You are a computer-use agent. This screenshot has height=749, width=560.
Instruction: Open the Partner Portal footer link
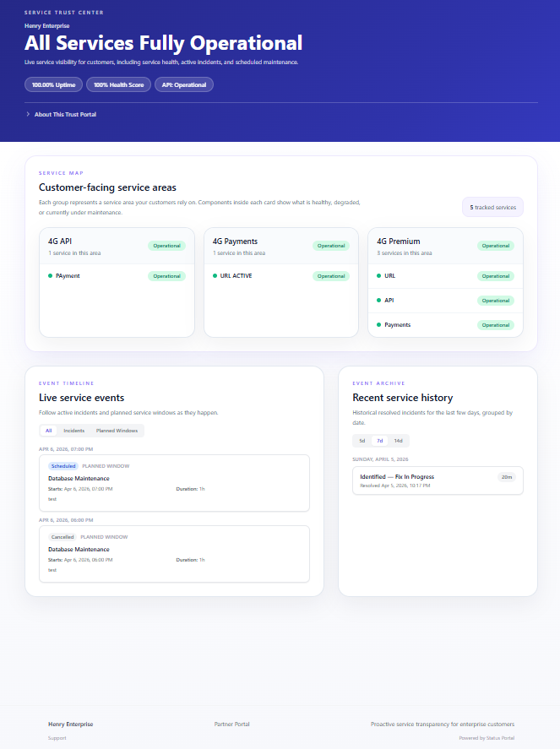[231, 724]
